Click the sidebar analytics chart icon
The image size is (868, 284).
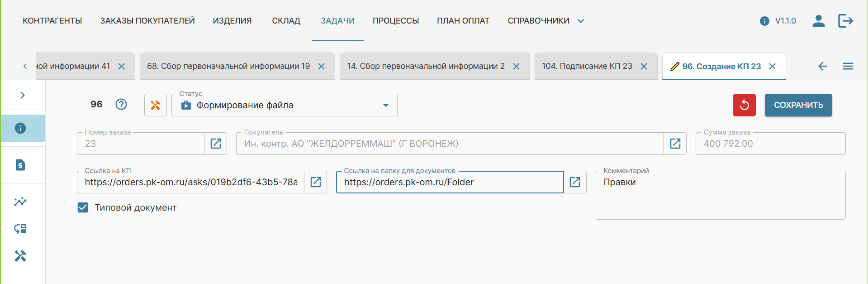coord(20,202)
